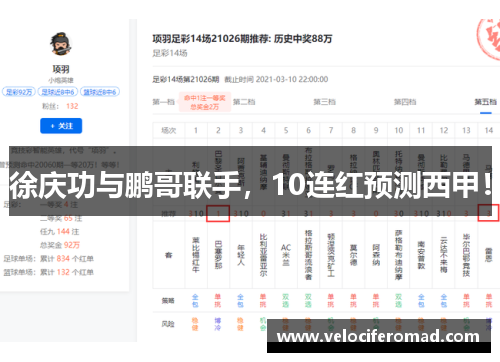Screen dimensions: 500x362
Task: Click away team 毕尔巴鄂竞技
Action: tap(466, 255)
